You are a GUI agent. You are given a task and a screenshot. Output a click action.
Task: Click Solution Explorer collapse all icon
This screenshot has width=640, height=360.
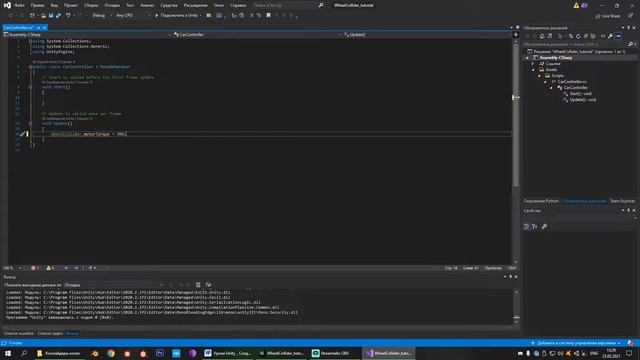[586, 36]
